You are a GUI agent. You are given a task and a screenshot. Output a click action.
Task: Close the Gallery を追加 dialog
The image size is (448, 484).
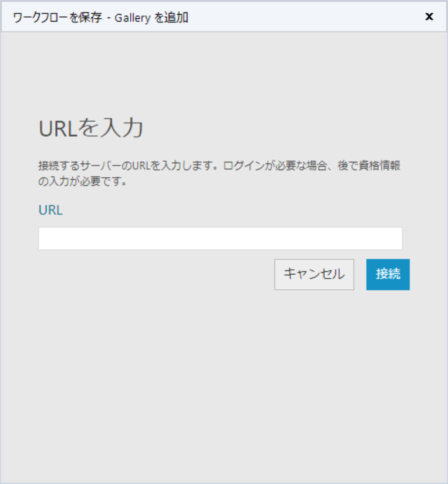click(x=429, y=17)
